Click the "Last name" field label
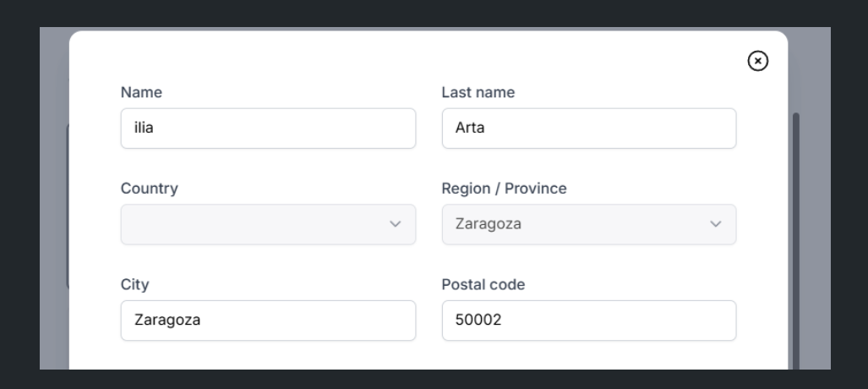This screenshot has height=389, width=868. [478, 92]
